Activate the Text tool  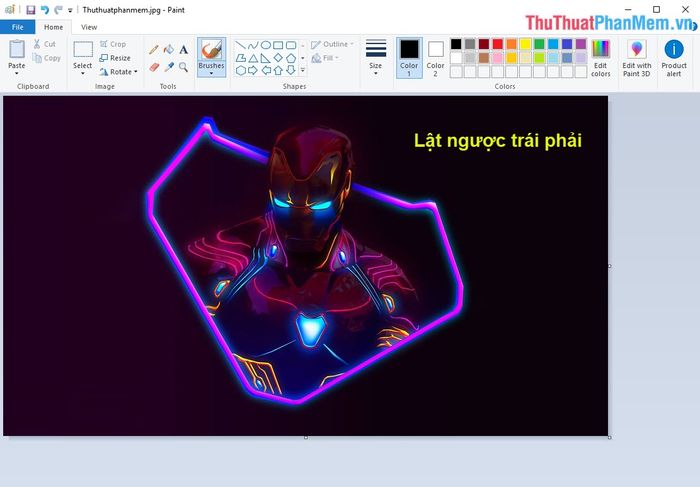pyautogui.click(x=184, y=49)
